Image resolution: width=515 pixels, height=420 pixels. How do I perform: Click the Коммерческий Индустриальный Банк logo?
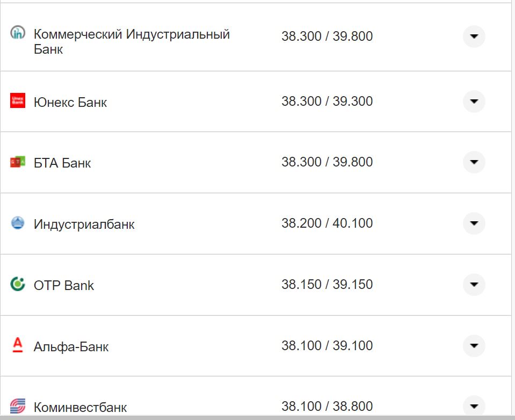(x=18, y=33)
